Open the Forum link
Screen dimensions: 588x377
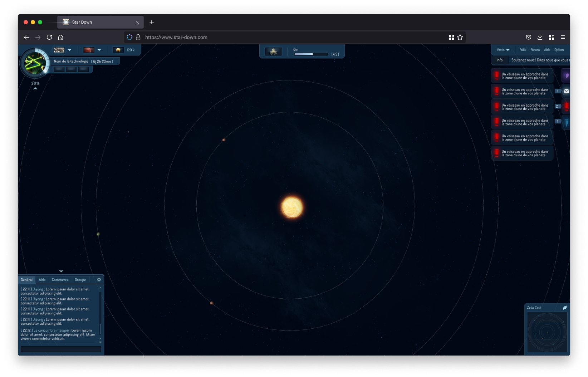(535, 50)
